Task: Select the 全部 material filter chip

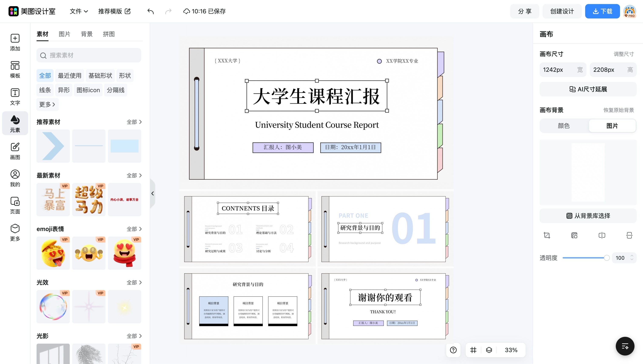Action: tap(45, 76)
